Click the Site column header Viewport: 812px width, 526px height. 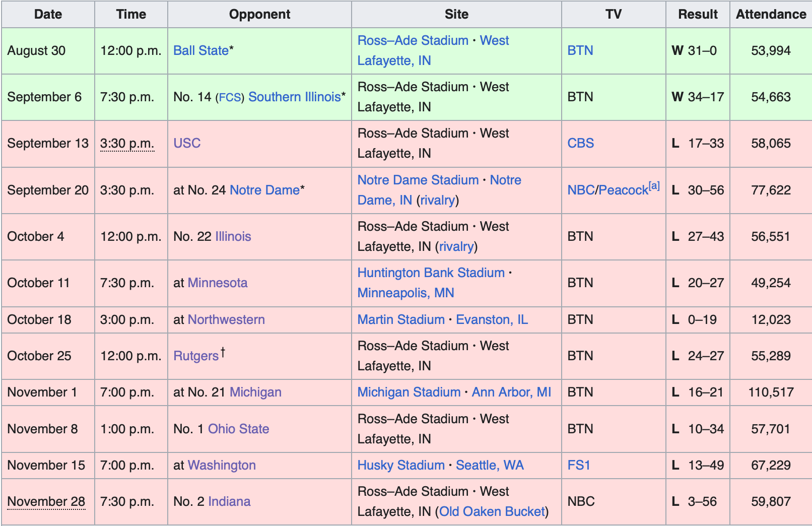pyautogui.click(x=457, y=14)
